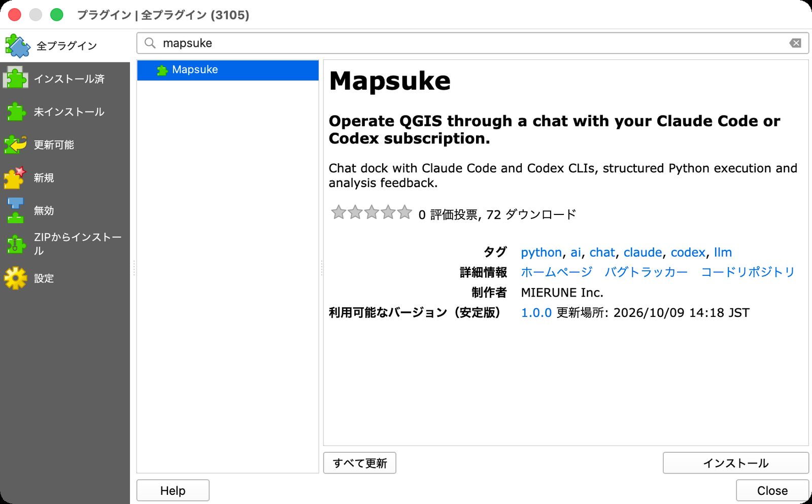Click the 更新可能 arrow puzzle icon
Viewport: 812px width, 504px height.
(x=15, y=145)
